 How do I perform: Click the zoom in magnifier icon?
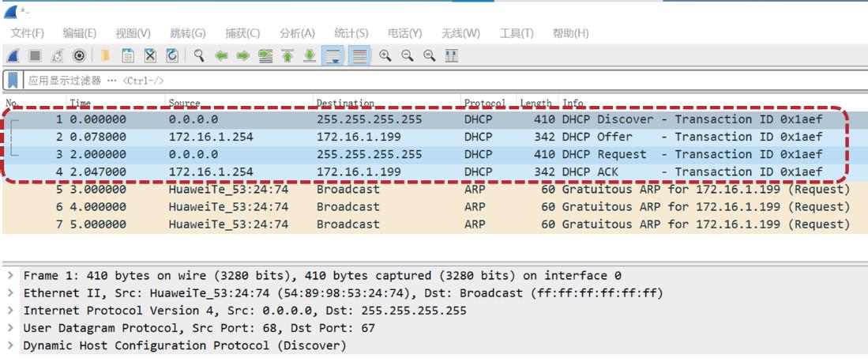[x=385, y=55]
